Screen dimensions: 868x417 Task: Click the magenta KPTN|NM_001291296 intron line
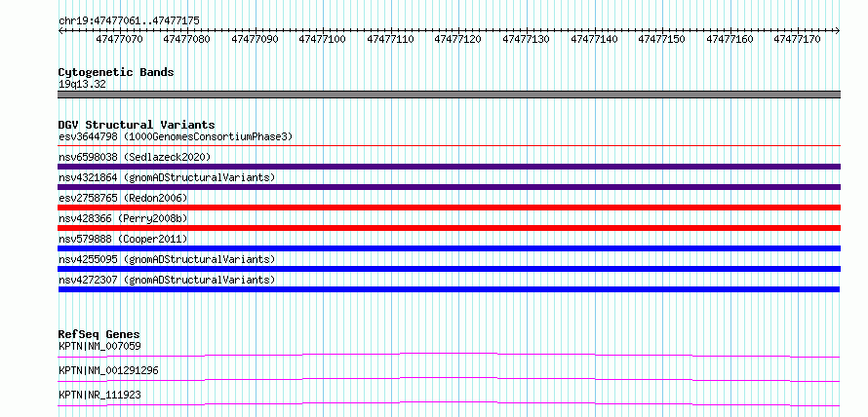click(449, 379)
